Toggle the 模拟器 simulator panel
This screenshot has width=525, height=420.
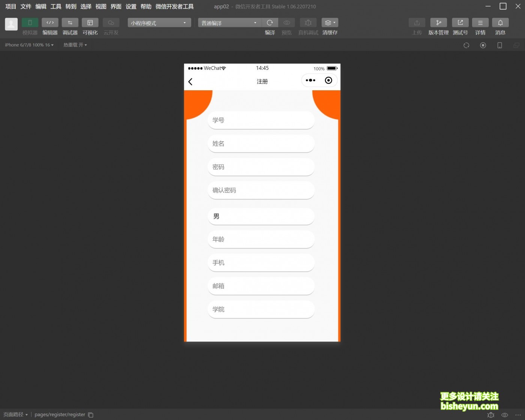[x=30, y=23]
